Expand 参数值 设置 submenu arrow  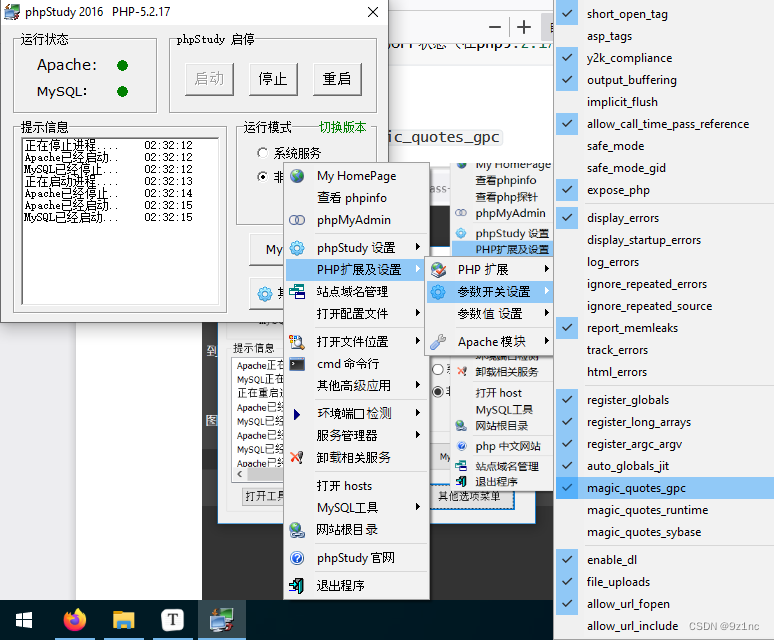(546, 313)
